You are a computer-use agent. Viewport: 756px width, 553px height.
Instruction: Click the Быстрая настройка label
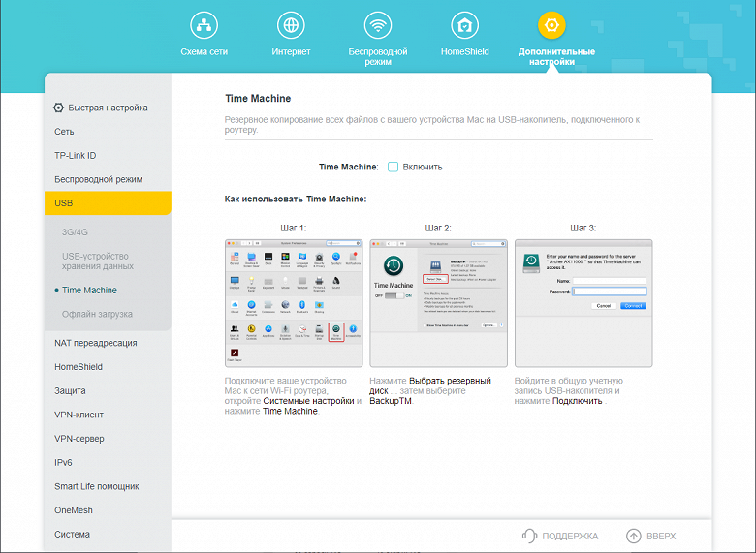point(108,108)
